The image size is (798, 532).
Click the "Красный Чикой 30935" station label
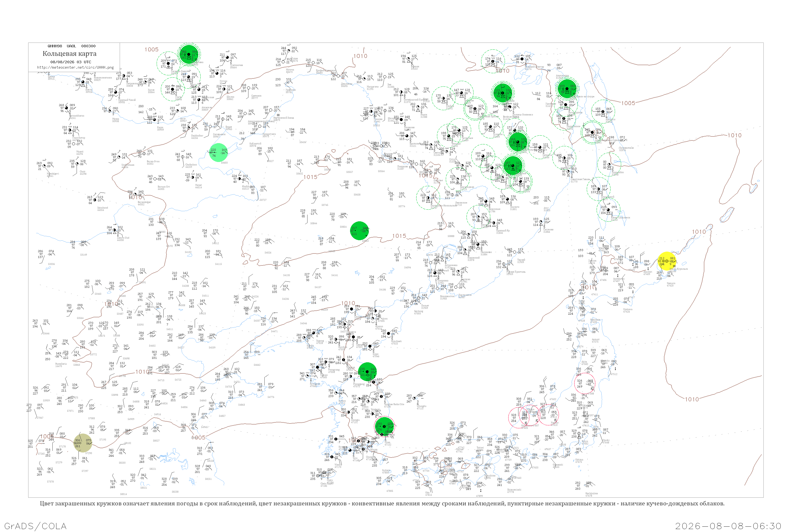127,101
